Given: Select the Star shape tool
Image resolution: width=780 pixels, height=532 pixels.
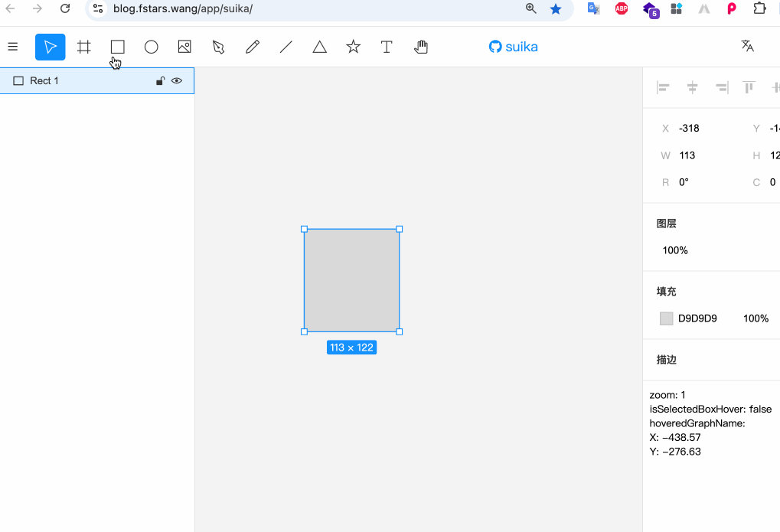Looking at the screenshot, I should (353, 47).
